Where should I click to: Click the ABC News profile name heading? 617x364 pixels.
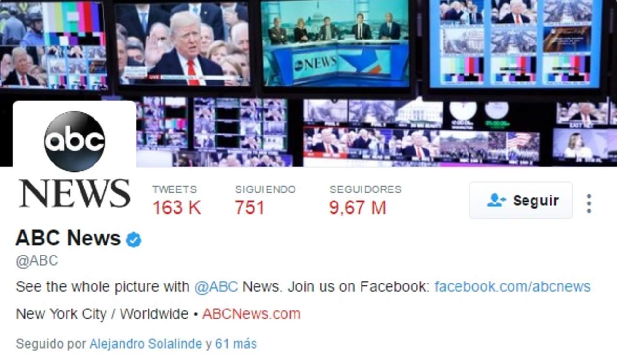68,238
